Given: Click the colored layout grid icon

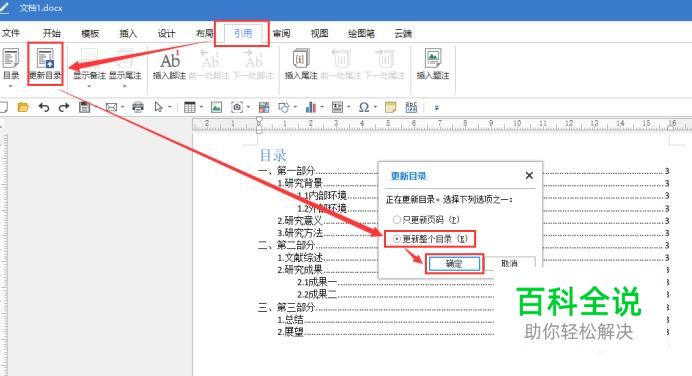Looking at the screenshot, I should (x=264, y=107).
